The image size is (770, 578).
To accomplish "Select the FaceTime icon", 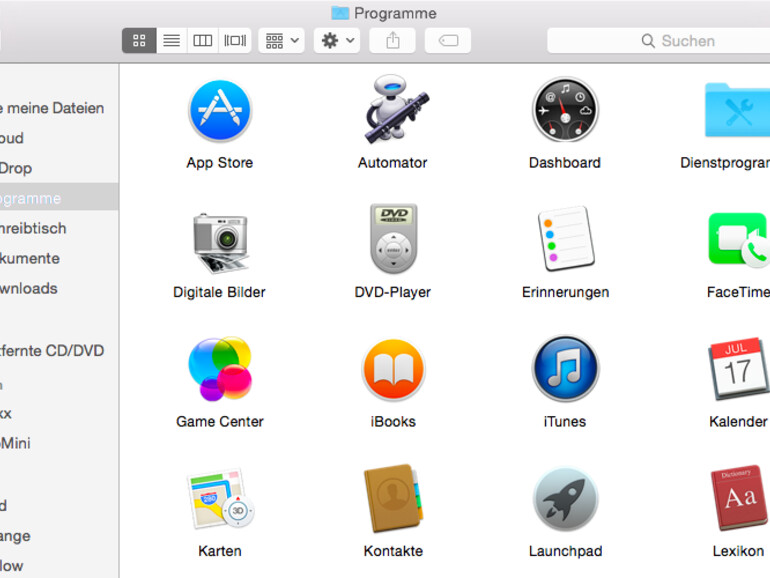I will click(x=739, y=240).
